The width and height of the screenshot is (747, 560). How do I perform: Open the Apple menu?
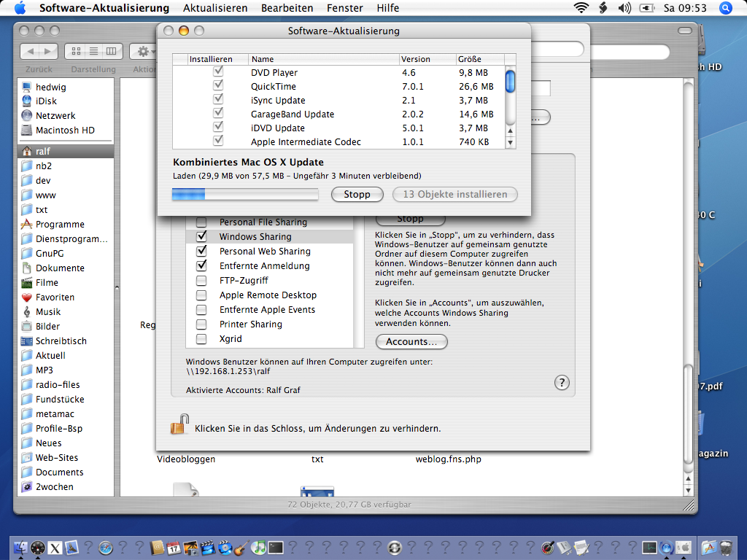click(x=20, y=8)
